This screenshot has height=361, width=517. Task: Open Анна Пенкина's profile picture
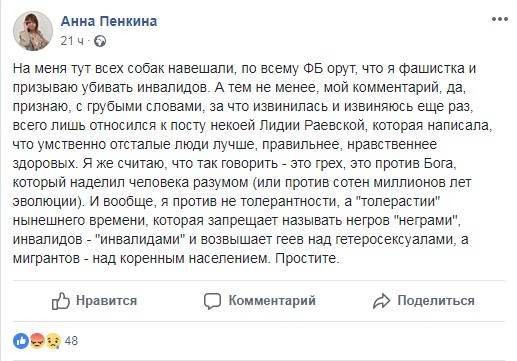coord(33,31)
